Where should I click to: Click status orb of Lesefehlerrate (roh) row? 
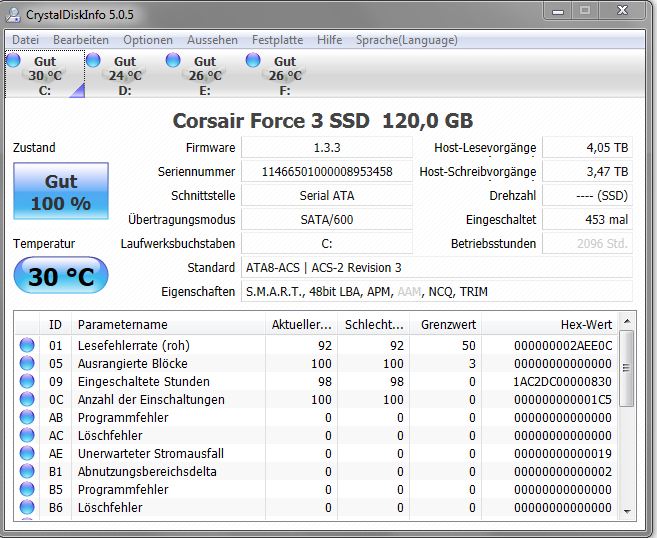(x=27, y=345)
